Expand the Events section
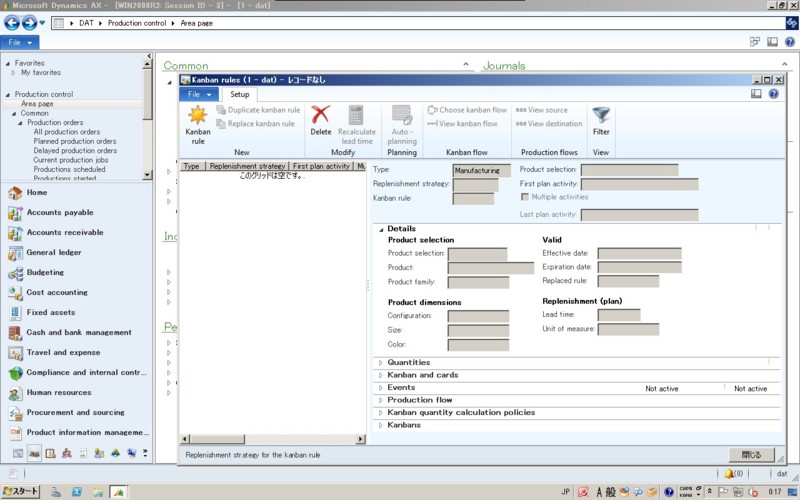The height and width of the screenshot is (500, 800). pyautogui.click(x=381, y=388)
